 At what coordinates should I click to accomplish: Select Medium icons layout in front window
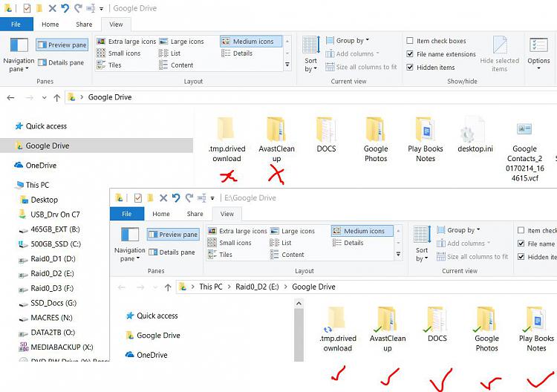pyautogui.click(x=362, y=231)
